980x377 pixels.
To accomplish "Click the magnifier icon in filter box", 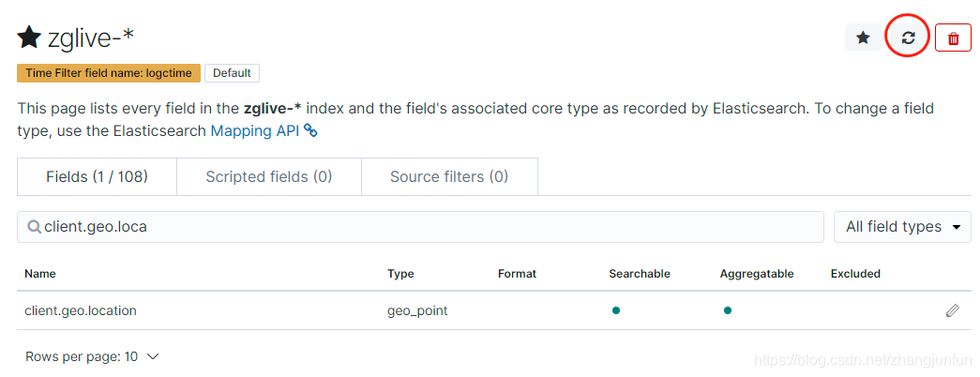I will coord(34,227).
